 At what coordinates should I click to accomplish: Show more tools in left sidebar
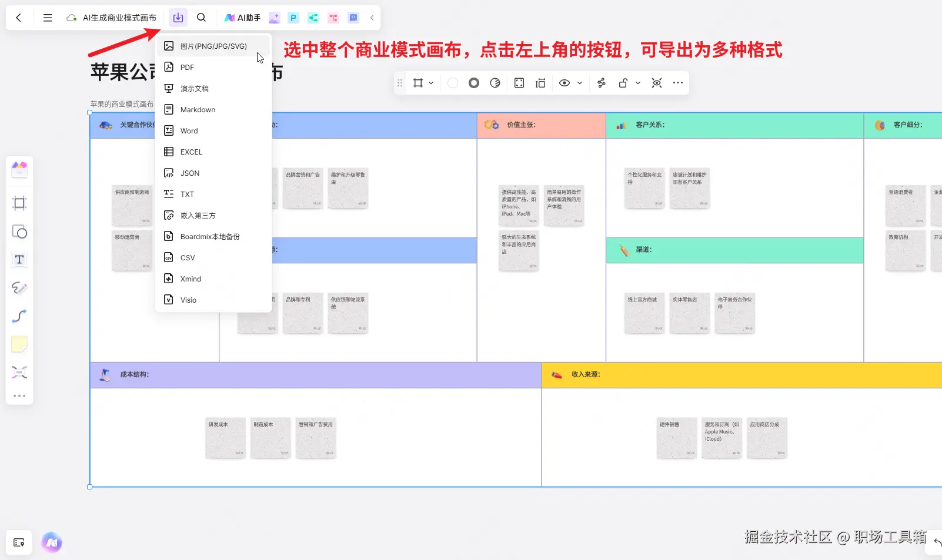(19, 396)
